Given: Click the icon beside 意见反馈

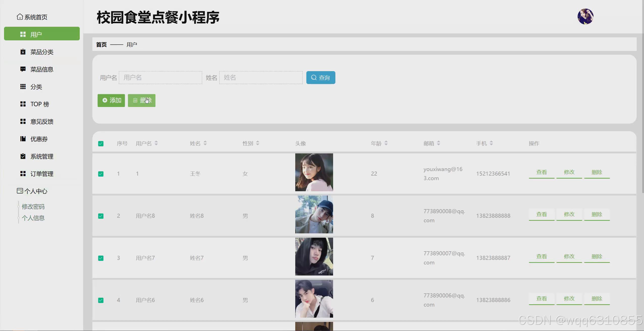Looking at the screenshot, I should click(x=23, y=121).
